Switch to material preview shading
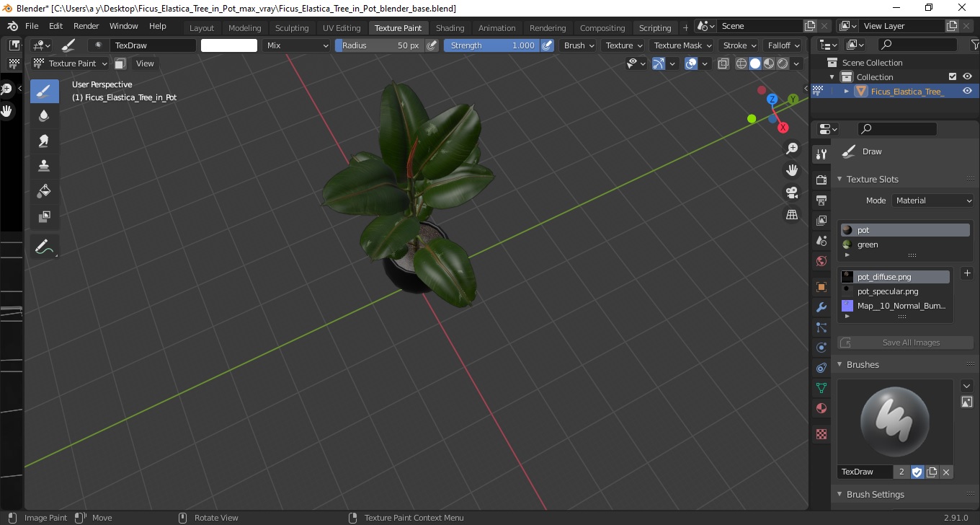The width and height of the screenshot is (980, 525). point(769,63)
